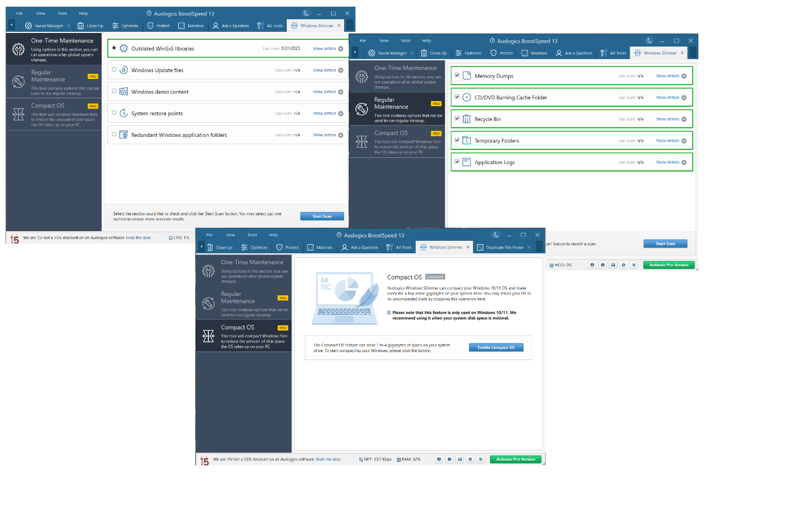Switch to the Duplicate File Finder tab
This screenshot has height=531, width=812.
tap(501, 248)
